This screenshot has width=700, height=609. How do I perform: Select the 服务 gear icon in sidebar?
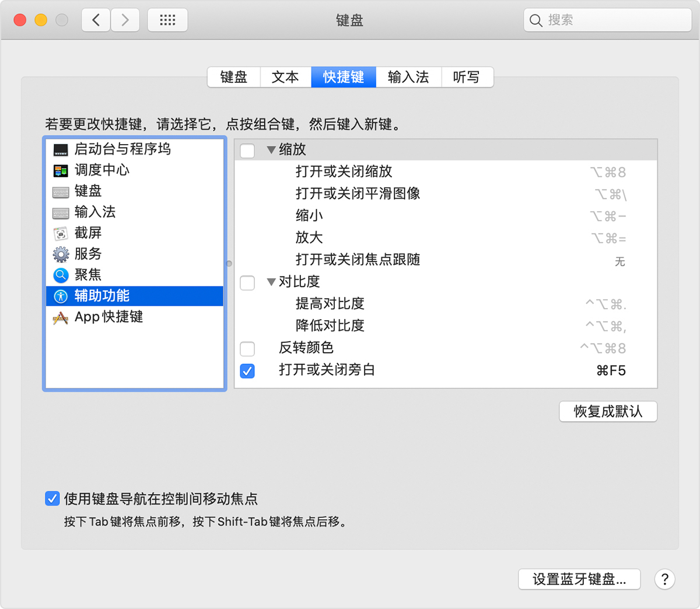[61, 254]
